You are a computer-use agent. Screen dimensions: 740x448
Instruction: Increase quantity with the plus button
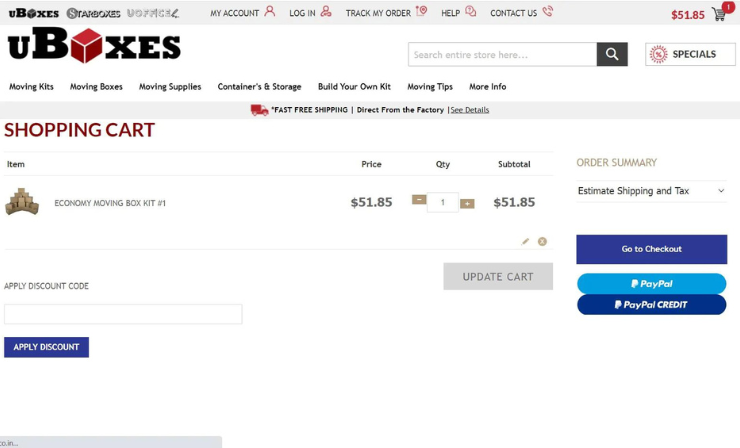[467, 203]
